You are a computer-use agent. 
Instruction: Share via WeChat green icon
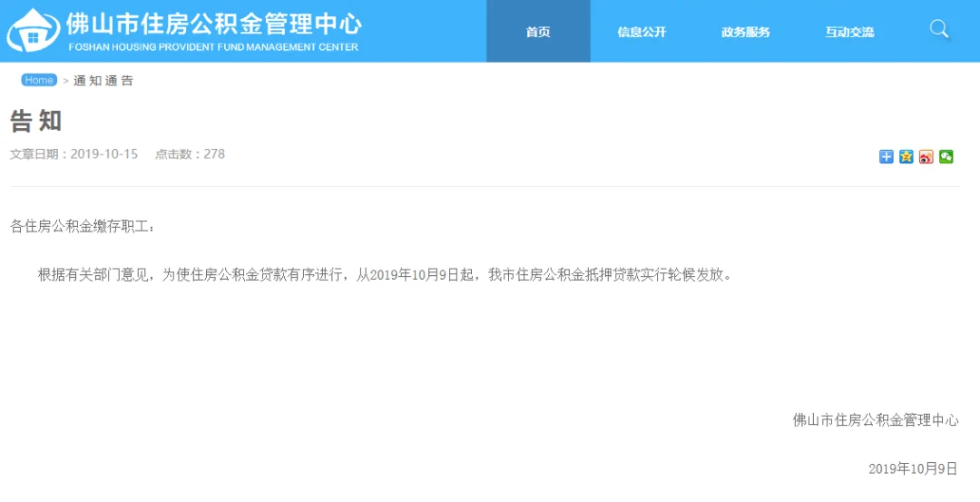[946, 157]
